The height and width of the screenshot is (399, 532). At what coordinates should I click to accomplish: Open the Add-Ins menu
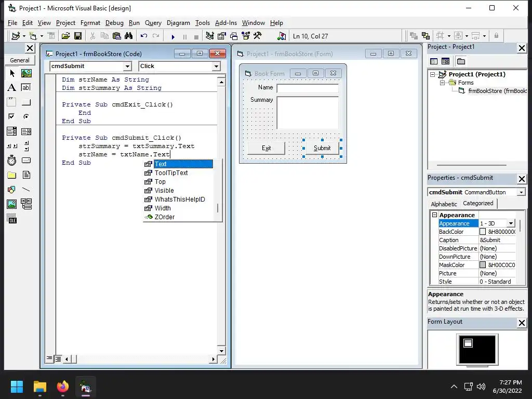coord(225,23)
